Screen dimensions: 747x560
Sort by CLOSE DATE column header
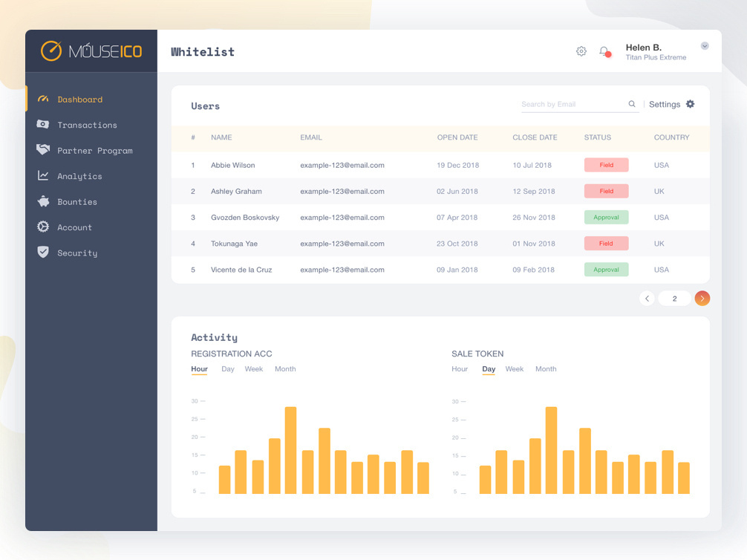click(535, 137)
